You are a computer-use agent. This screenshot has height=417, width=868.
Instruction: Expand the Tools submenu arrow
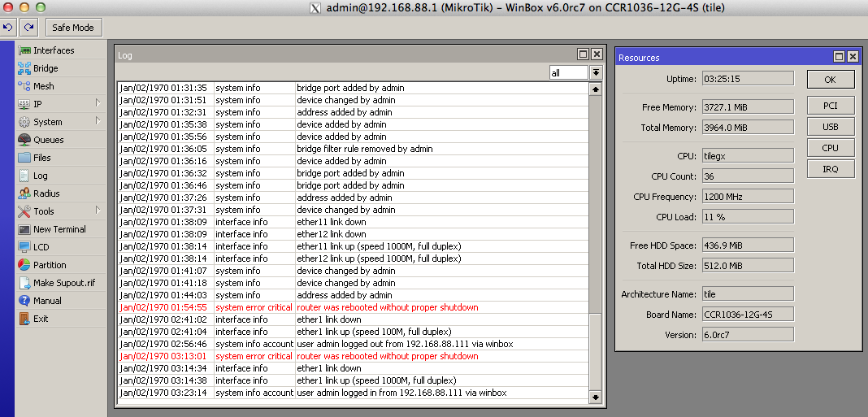tap(98, 211)
